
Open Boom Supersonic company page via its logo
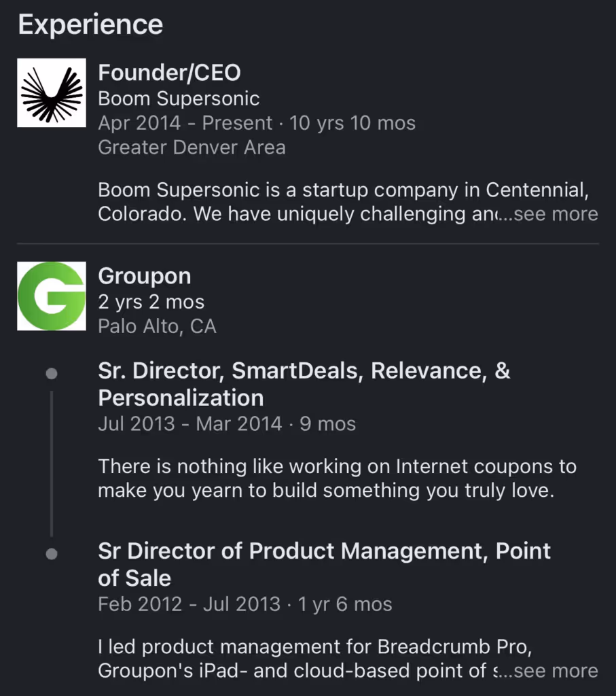click(51, 92)
